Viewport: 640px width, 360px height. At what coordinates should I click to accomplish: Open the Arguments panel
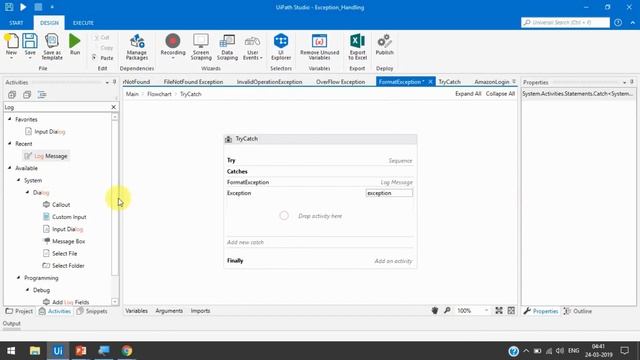tap(169, 311)
